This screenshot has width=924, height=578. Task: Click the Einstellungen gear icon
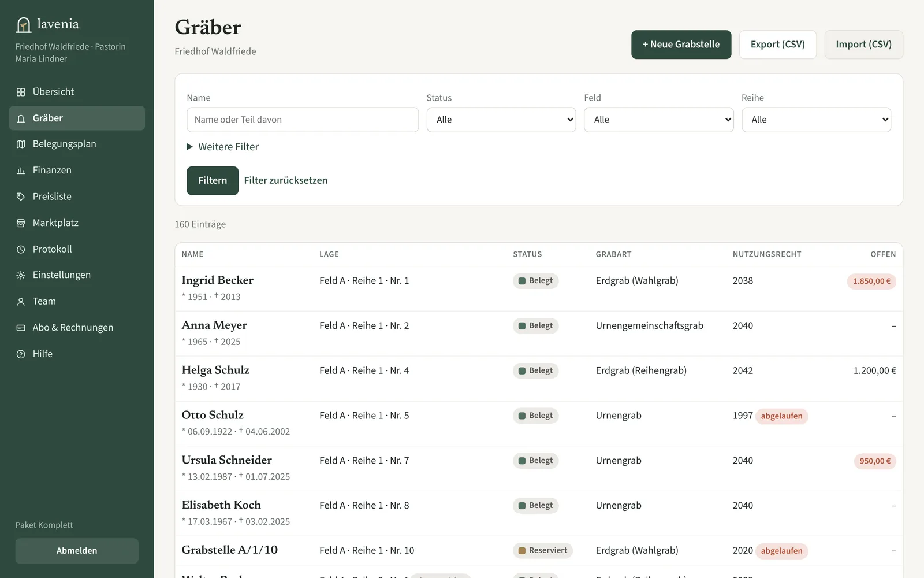[x=21, y=275]
